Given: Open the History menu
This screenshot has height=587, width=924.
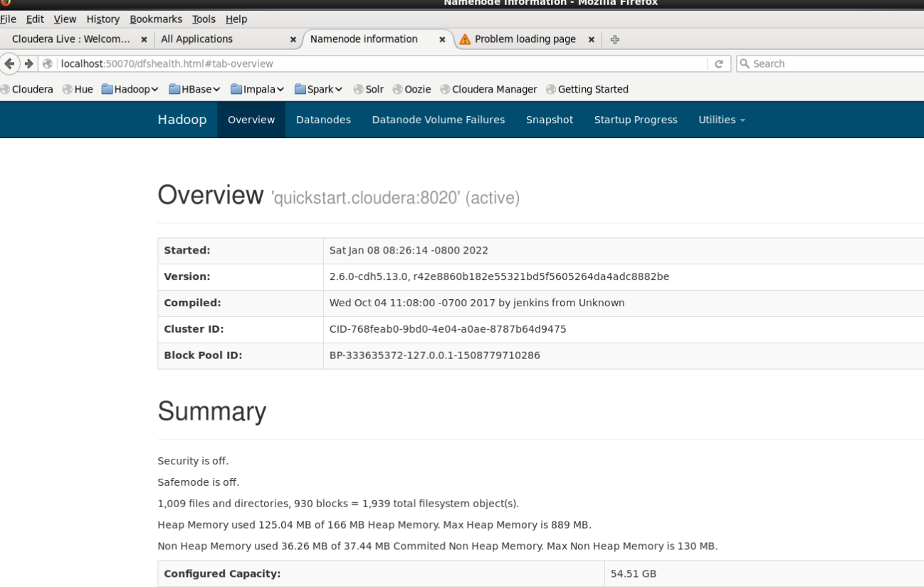Looking at the screenshot, I should tap(103, 19).
